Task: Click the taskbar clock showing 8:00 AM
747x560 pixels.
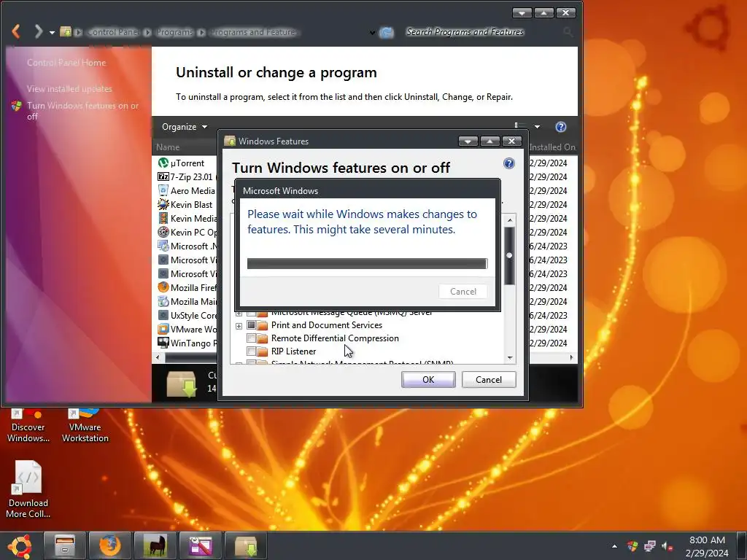Action: click(x=707, y=546)
